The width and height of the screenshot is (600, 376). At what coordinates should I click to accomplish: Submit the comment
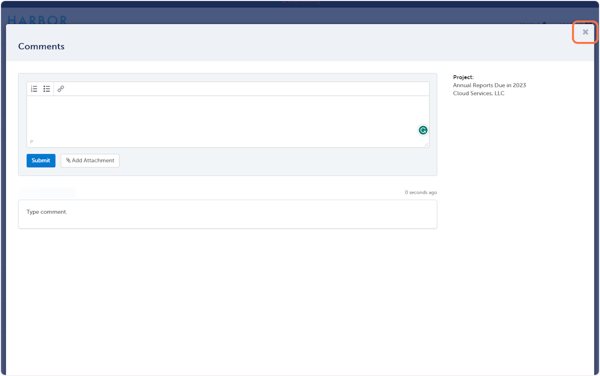[x=41, y=160]
